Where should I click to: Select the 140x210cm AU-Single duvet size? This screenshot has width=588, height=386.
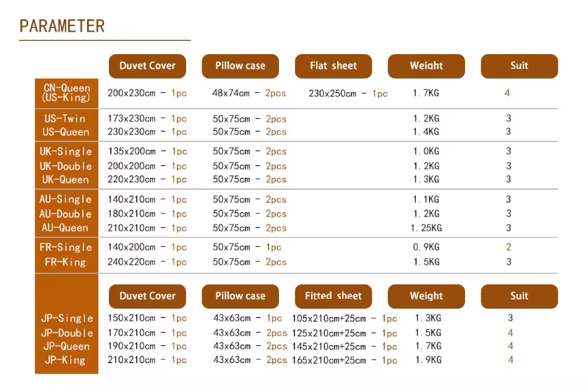click(x=131, y=200)
